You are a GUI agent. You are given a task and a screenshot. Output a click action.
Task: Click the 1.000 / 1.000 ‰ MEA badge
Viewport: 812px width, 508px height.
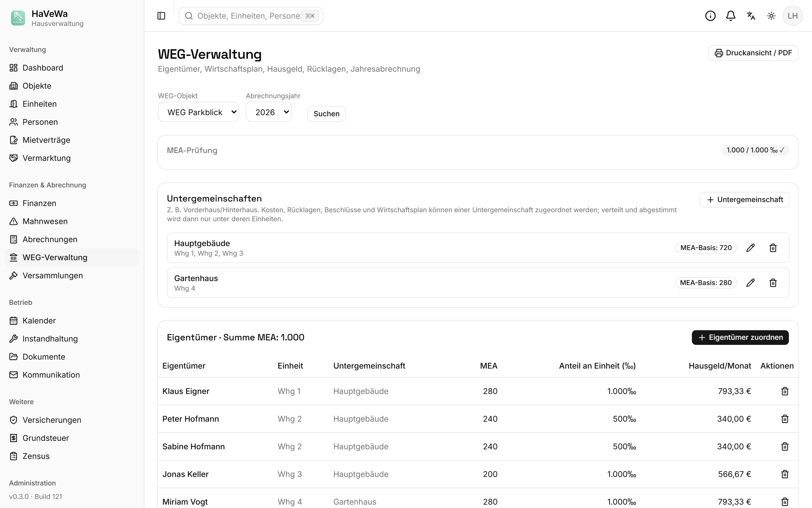pyautogui.click(x=755, y=150)
